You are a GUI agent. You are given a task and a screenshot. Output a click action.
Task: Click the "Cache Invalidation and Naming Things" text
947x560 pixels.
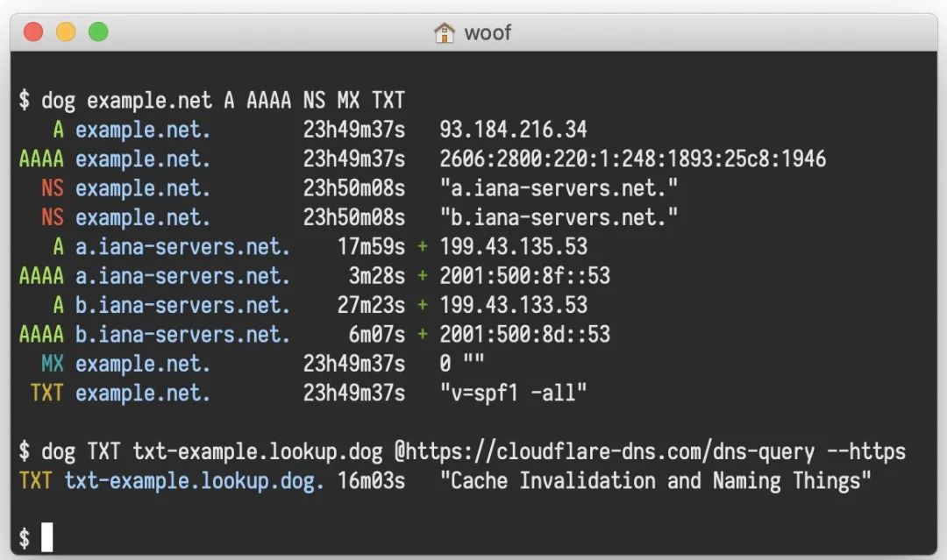click(x=655, y=481)
